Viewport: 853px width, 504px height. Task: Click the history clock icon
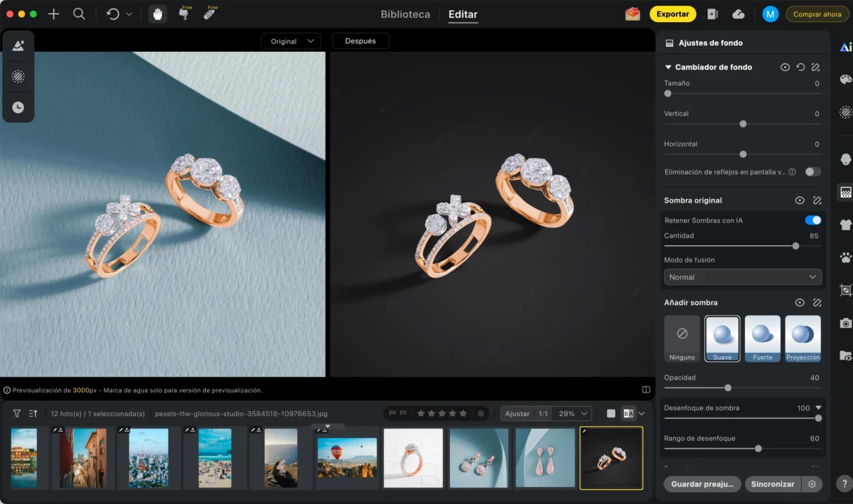point(18,107)
